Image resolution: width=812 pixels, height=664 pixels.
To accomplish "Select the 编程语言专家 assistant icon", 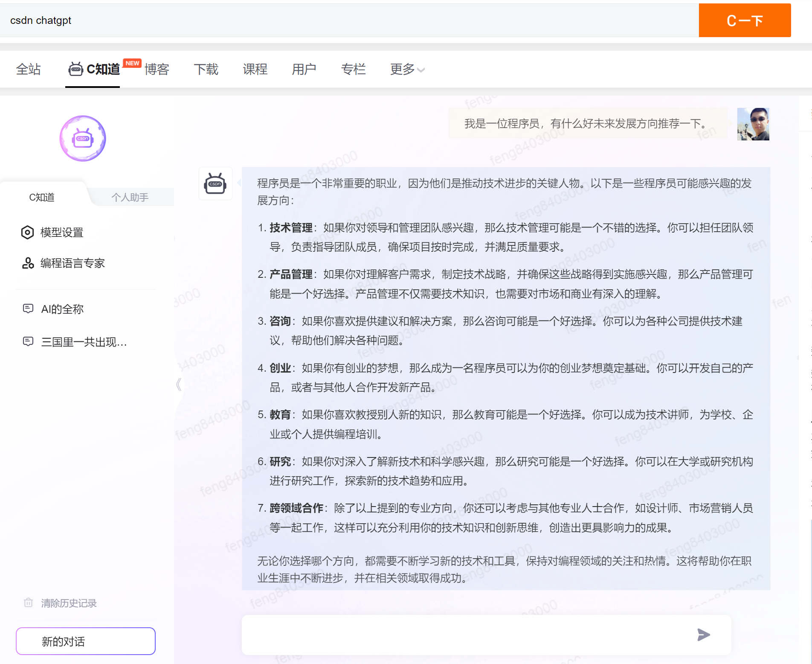I will click(27, 263).
